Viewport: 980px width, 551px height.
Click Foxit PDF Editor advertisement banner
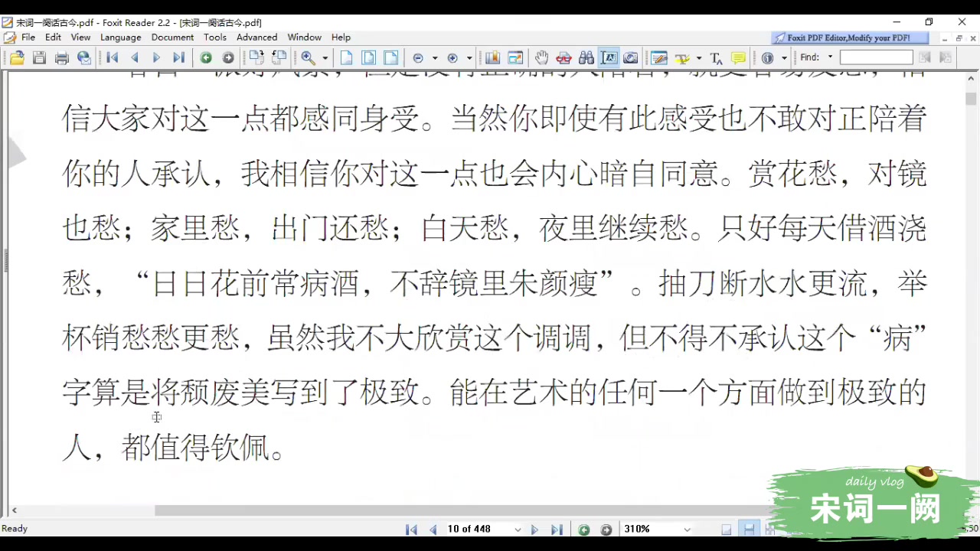850,37
